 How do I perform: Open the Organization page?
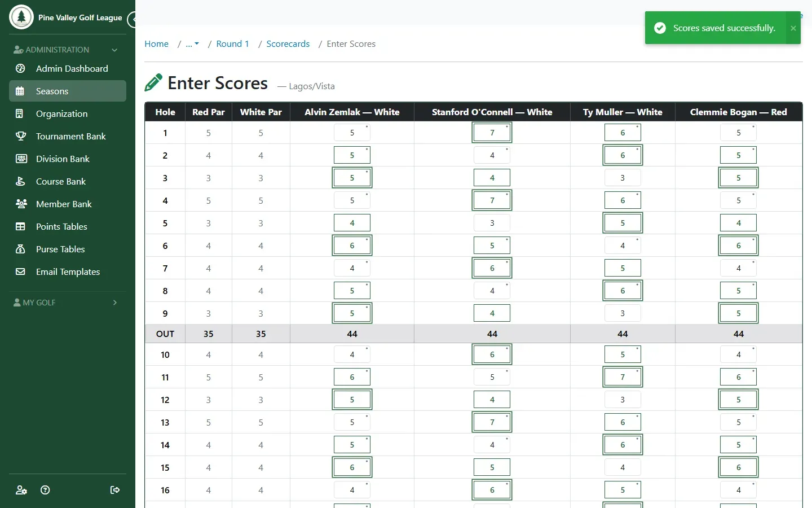pos(68,113)
